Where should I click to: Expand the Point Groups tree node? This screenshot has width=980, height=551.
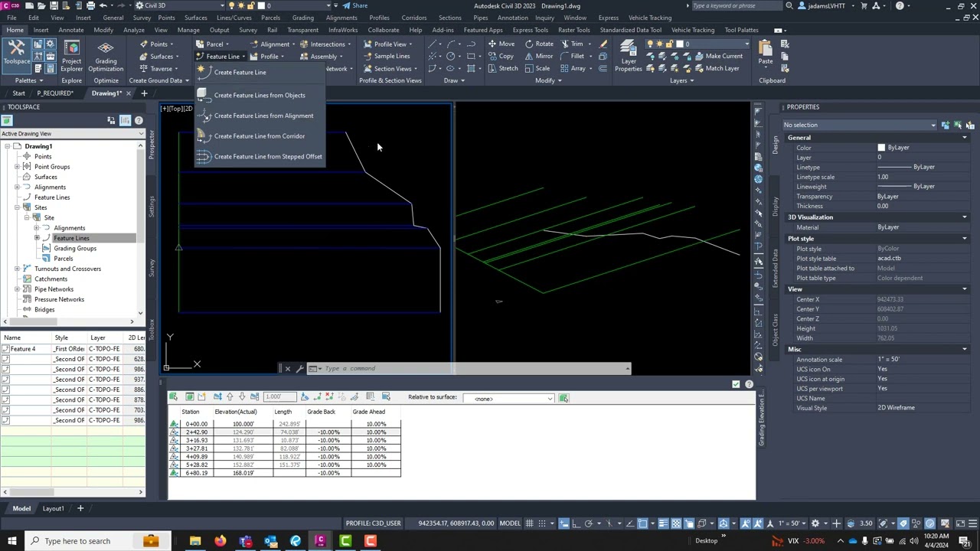point(17,167)
